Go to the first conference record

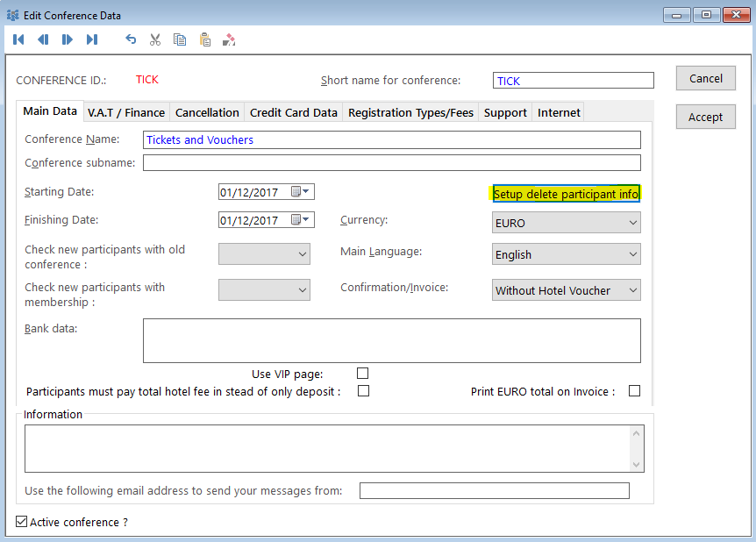18,39
